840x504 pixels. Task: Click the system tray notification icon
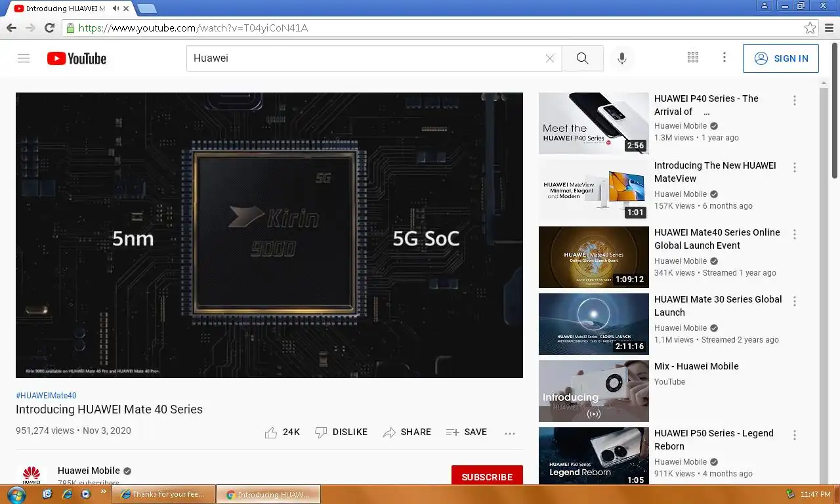tap(790, 493)
